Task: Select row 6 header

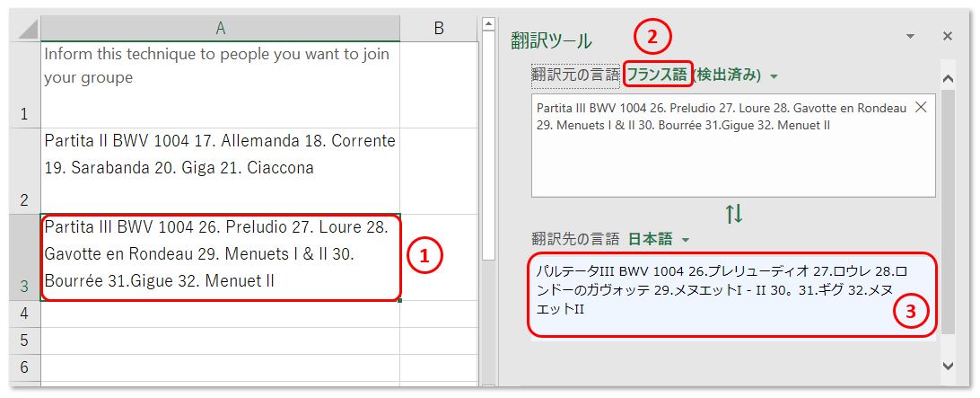Action: pos(24,367)
